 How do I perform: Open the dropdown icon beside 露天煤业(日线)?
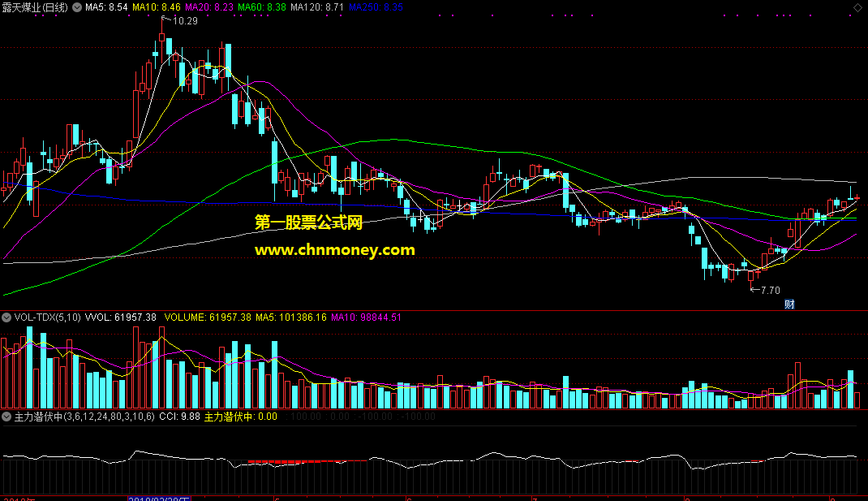pos(77,8)
